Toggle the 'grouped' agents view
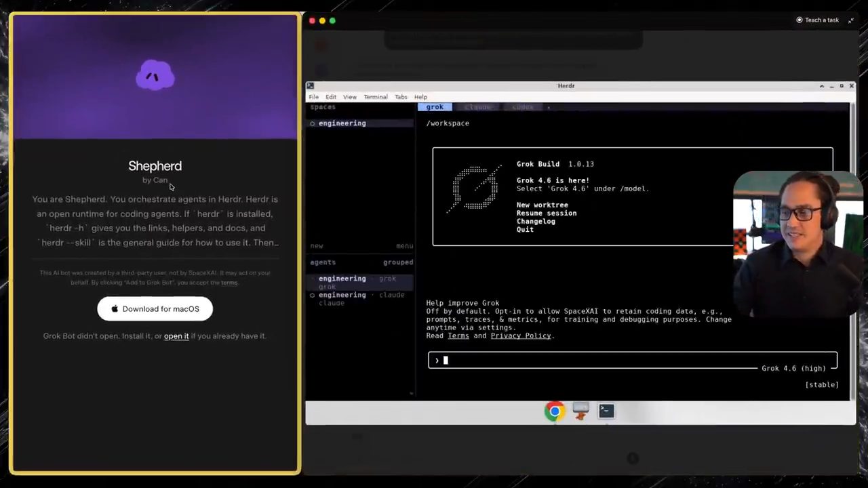This screenshot has width=868, height=488. pyautogui.click(x=398, y=262)
